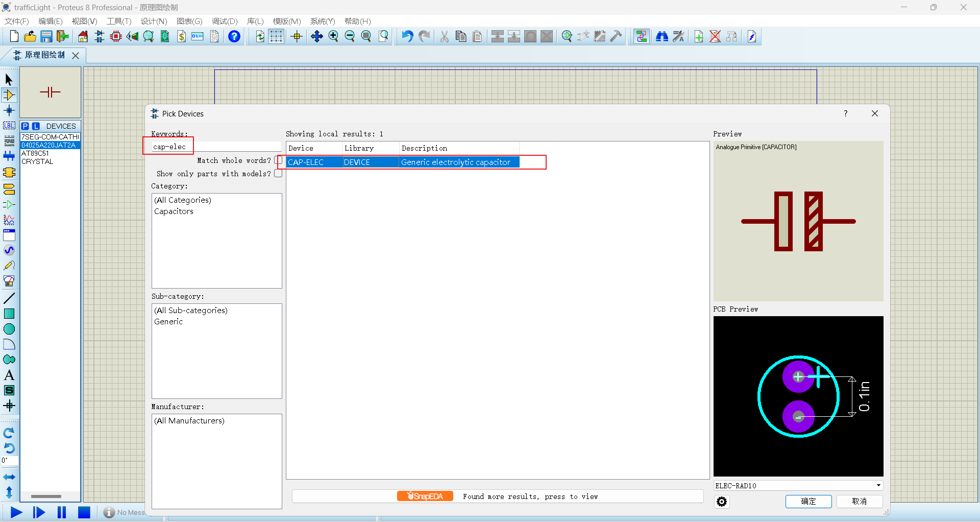Click the Play simulation button
Image resolution: width=980 pixels, height=522 pixels.
click(x=16, y=512)
